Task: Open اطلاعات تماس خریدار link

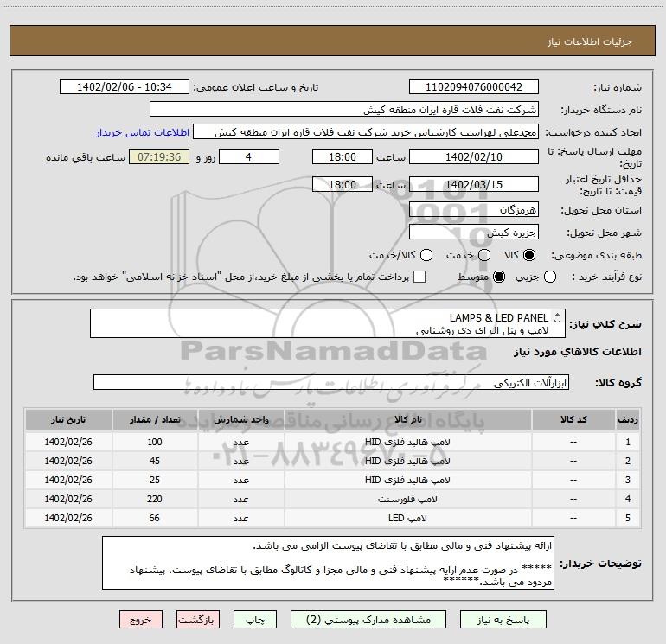Action: pyautogui.click(x=143, y=132)
